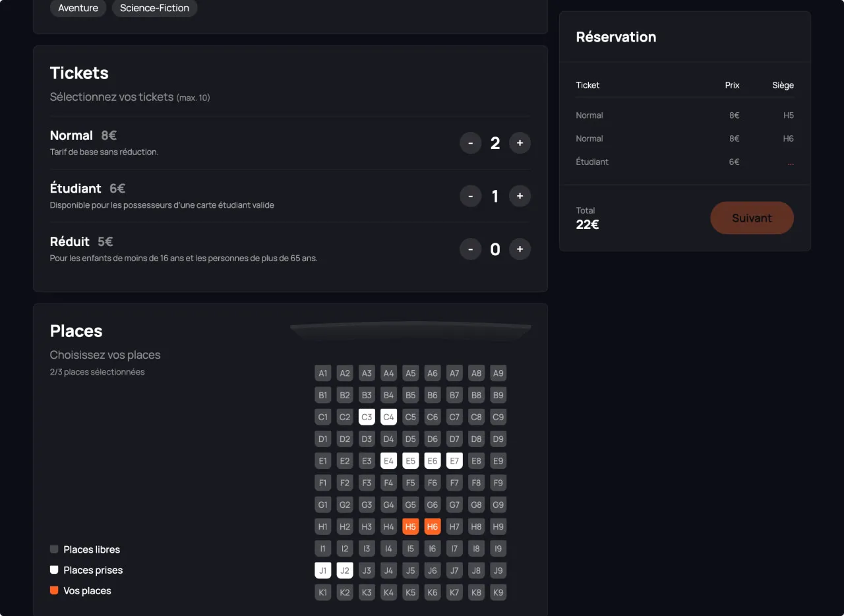Increase the Normal ticket count
Screen dimensions: 844x616
[x=520, y=143]
